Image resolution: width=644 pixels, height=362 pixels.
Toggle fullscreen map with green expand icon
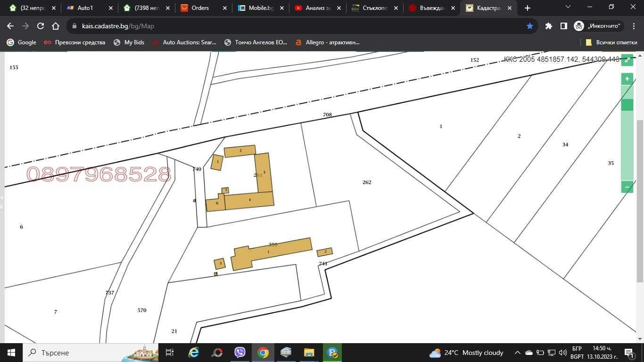(x=627, y=60)
